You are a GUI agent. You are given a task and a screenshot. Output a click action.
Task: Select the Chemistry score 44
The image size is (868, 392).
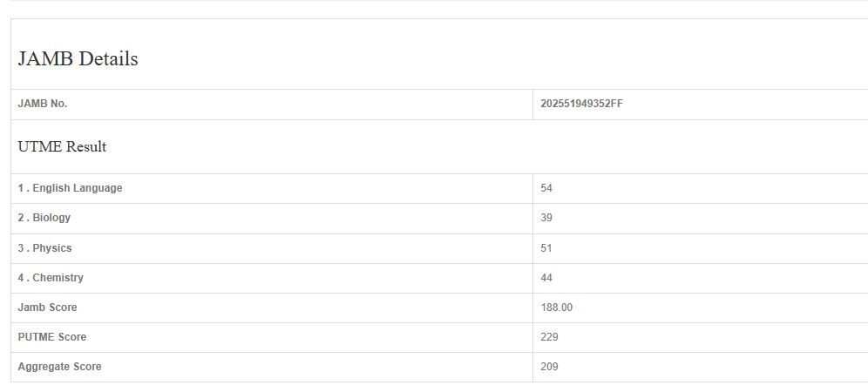click(546, 278)
